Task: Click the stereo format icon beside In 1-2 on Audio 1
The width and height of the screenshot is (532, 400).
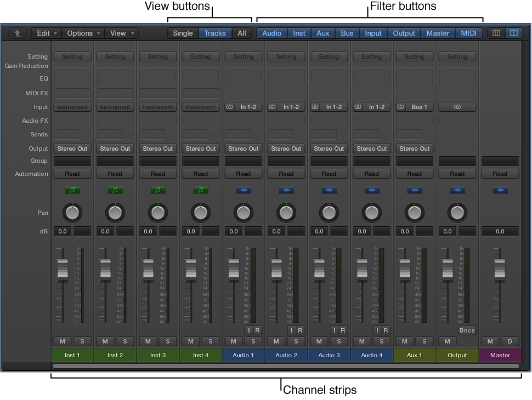Action: pyautogui.click(x=229, y=107)
